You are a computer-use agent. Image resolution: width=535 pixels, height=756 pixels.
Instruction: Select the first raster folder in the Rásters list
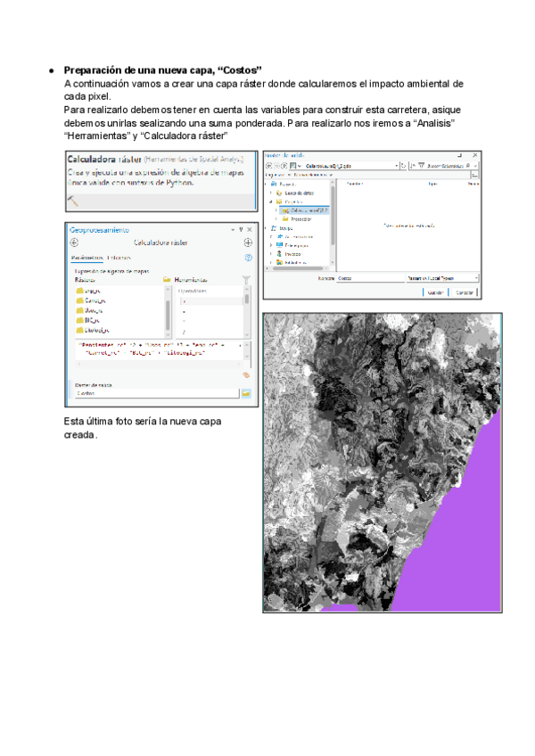pyautogui.click(x=88, y=291)
